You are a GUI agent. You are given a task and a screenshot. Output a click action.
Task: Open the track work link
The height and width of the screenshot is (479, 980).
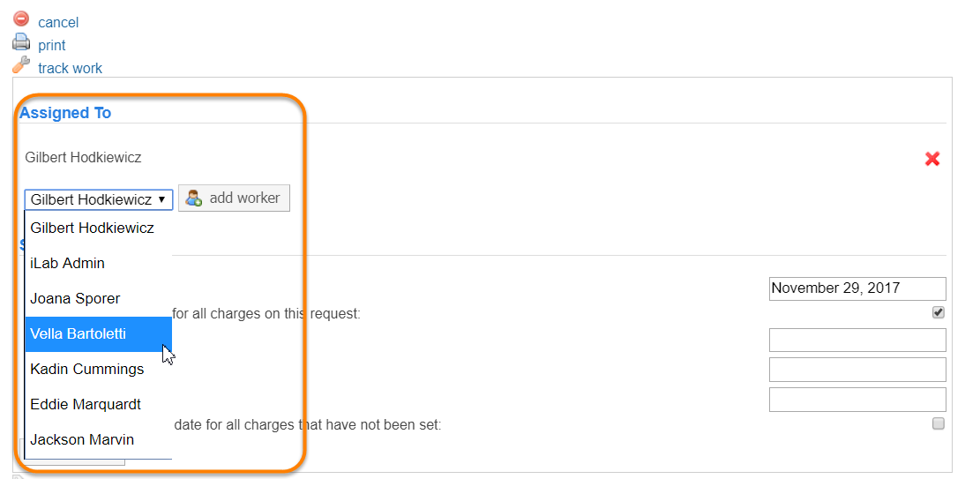(x=70, y=68)
